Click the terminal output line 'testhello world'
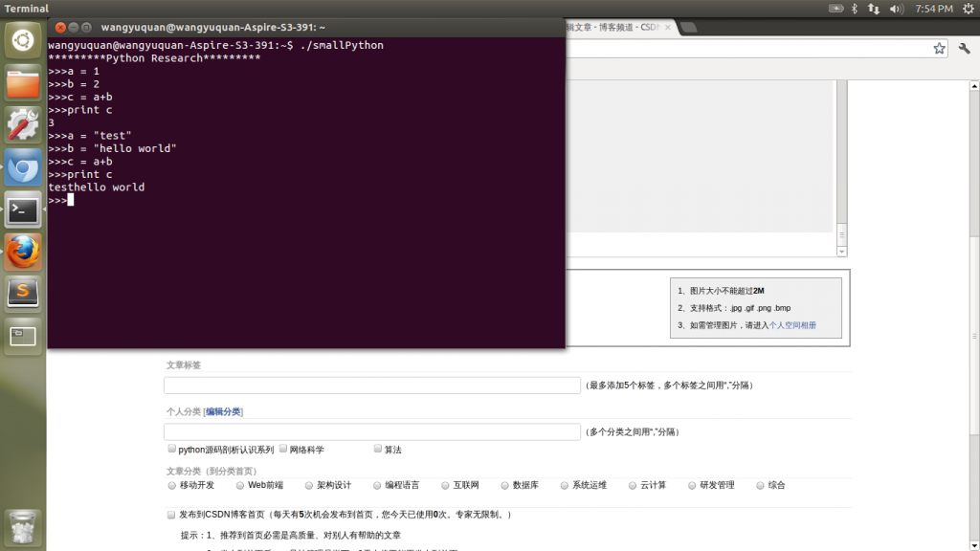 click(97, 187)
